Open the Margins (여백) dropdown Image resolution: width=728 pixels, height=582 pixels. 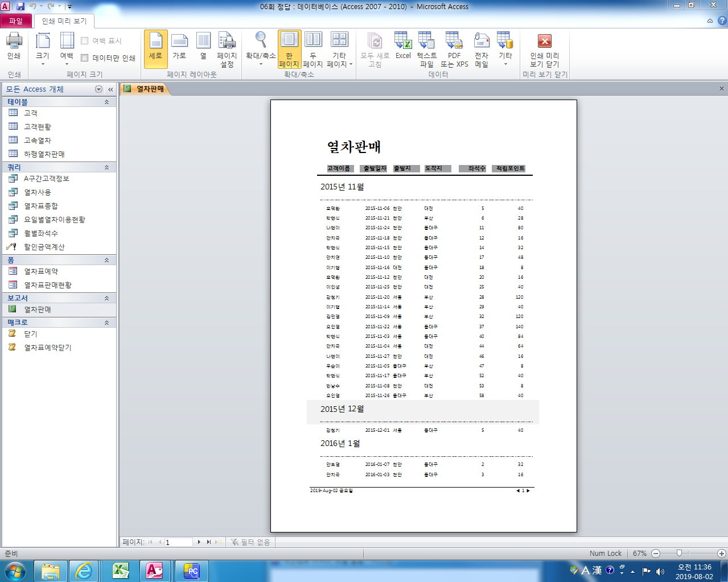tap(67, 48)
